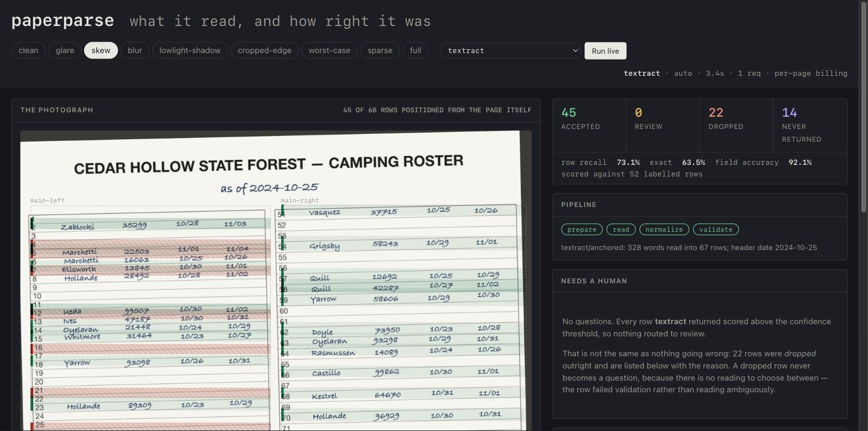The height and width of the screenshot is (431, 868).
Task: Click the row recall 73.1% value
Action: pyautogui.click(x=628, y=163)
